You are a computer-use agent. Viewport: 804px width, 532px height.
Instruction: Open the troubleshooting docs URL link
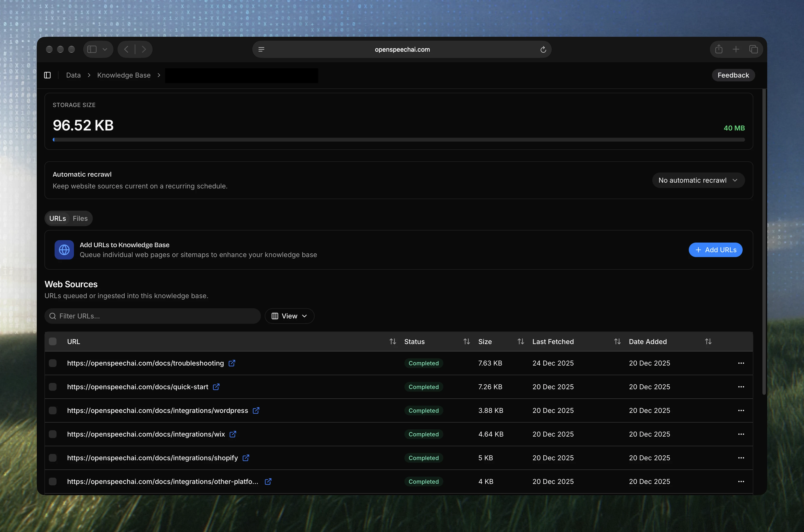tap(145, 363)
